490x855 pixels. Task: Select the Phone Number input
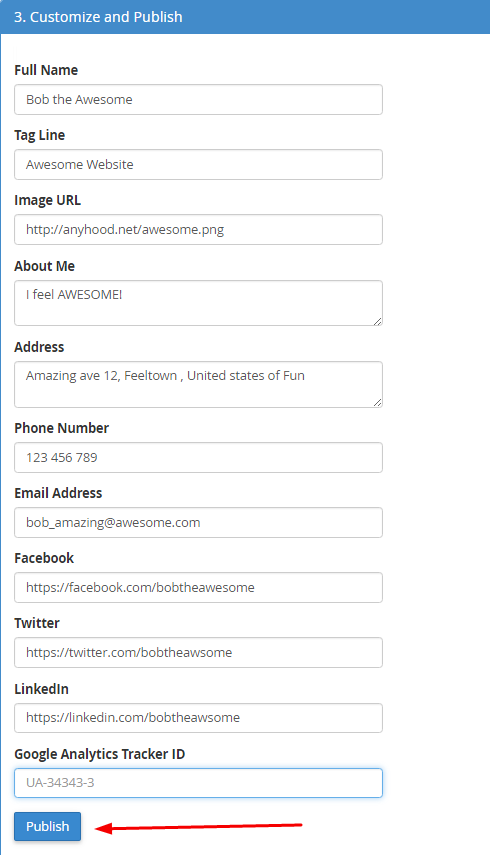[x=198, y=457]
